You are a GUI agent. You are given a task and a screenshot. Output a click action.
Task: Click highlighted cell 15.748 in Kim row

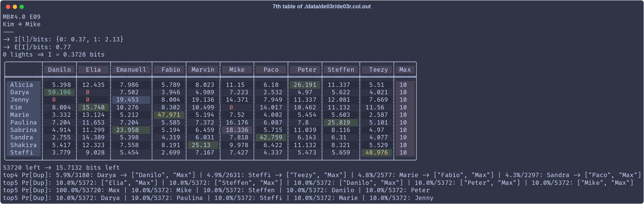[94, 107]
